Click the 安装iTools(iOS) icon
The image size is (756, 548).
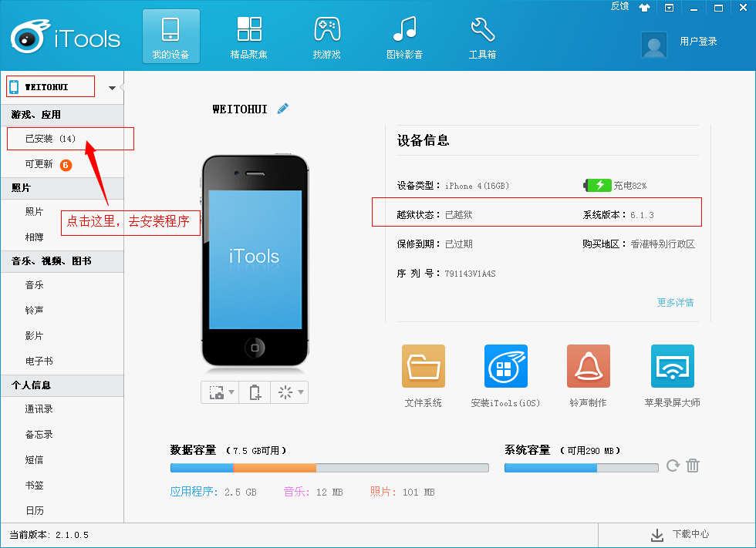click(506, 366)
